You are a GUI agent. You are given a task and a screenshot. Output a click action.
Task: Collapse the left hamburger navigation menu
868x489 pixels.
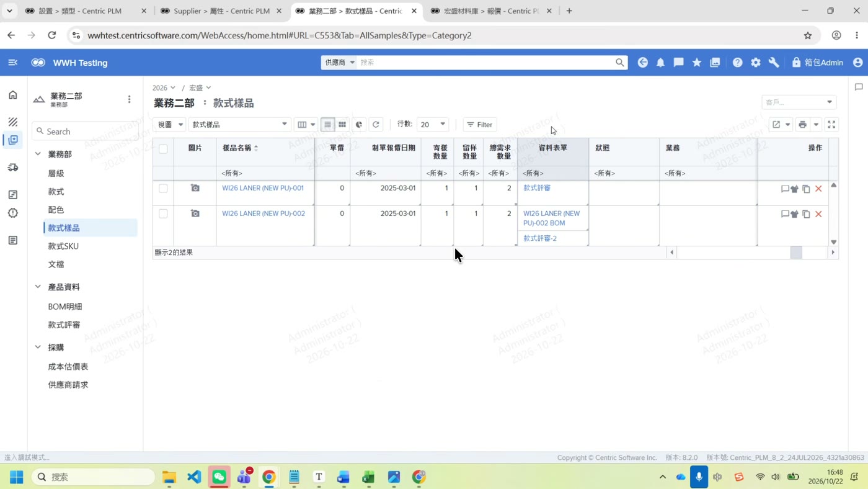[12, 63]
